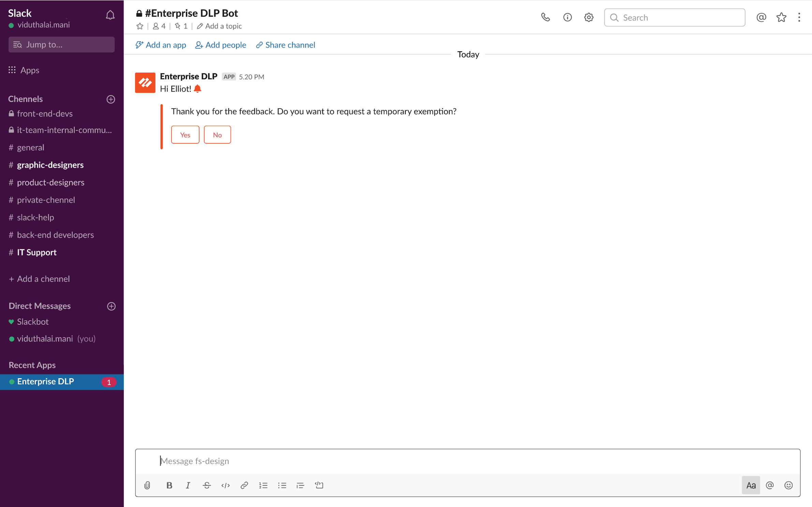Image resolution: width=812 pixels, height=507 pixels.
Task: Toggle italic formatting
Action: click(188, 485)
